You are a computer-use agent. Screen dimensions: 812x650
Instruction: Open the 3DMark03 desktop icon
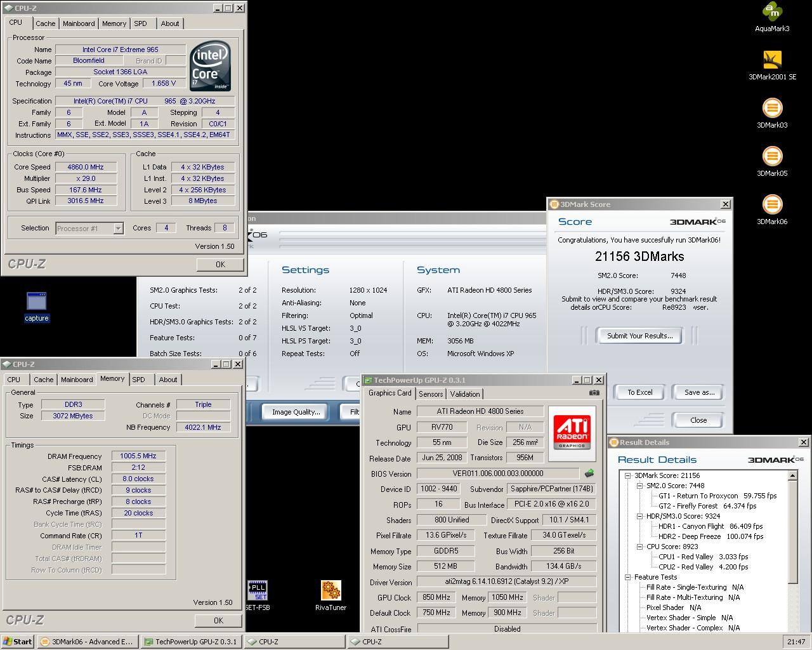coord(772,114)
